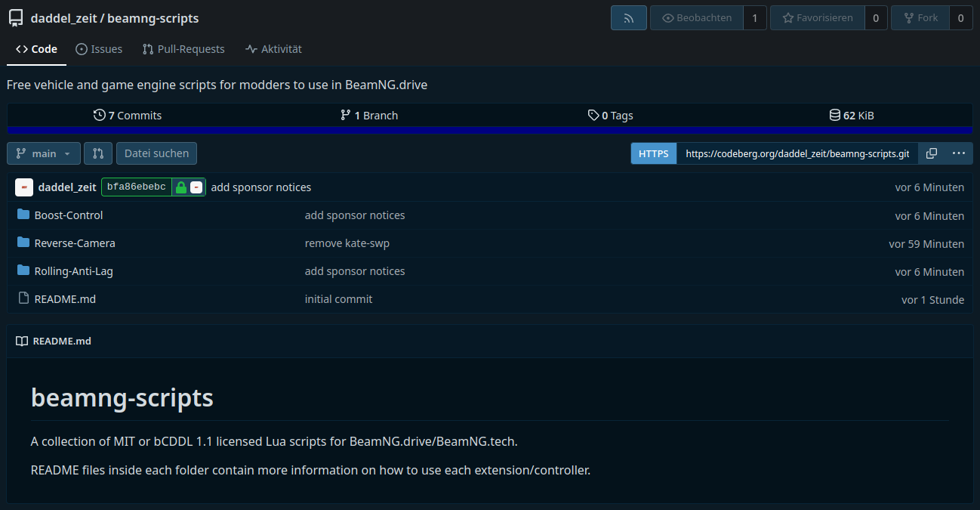Click the blue language statistics bar
Viewport: 980px width, 510px height.
(490, 130)
